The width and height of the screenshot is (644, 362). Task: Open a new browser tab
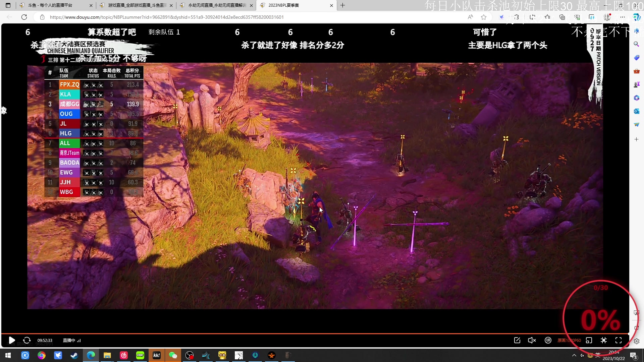pos(342,5)
